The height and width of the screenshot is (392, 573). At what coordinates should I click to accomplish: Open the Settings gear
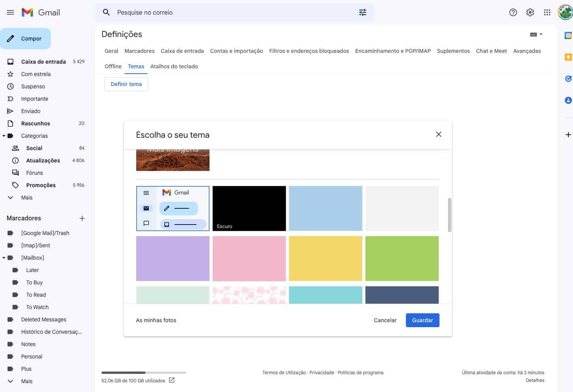530,12
